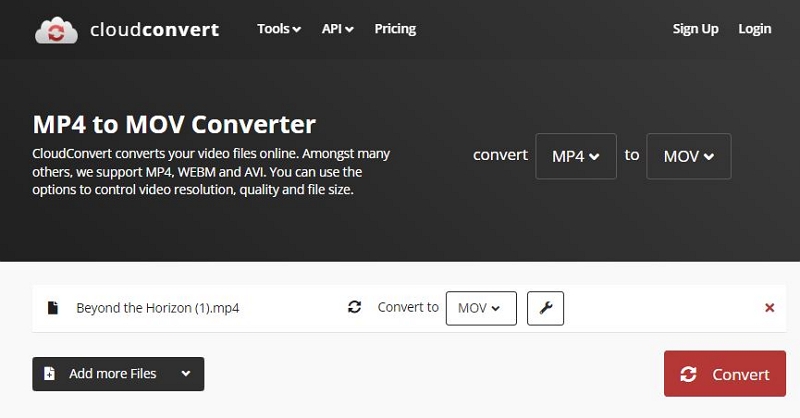Viewport: 800px width, 418px height.
Task: Open the MOV dropdown in the file row
Action: pyautogui.click(x=481, y=308)
